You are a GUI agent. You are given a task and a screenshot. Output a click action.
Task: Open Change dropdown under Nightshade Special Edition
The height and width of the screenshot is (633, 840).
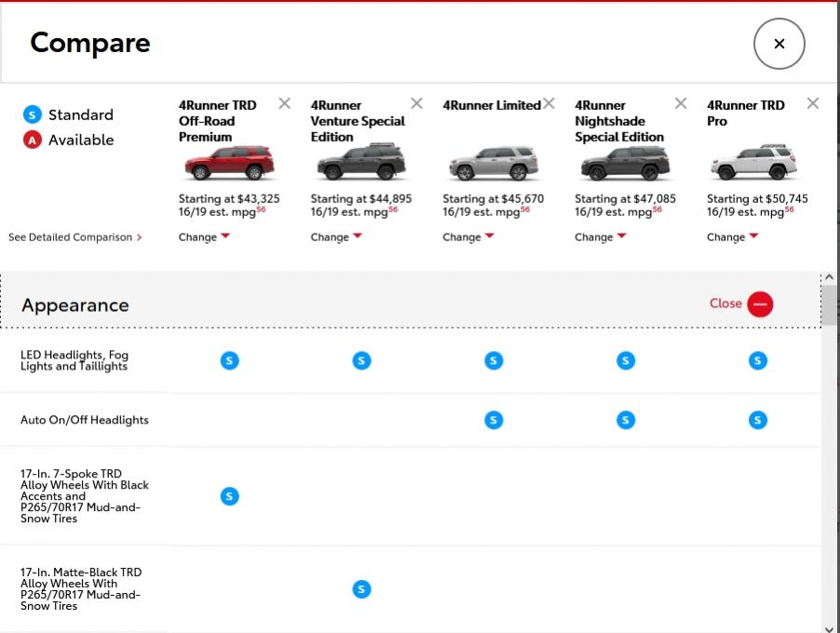click(x=601, y=236)
